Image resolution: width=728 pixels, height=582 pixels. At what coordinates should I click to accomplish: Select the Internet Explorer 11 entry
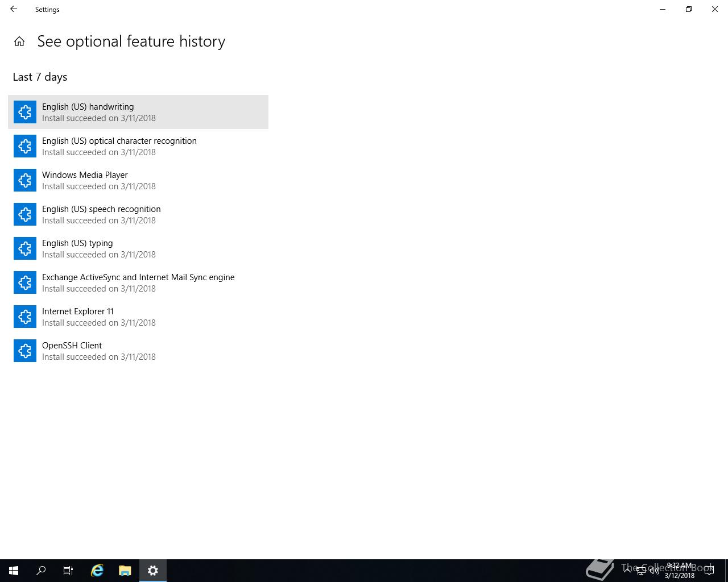pyautogui.click(x=138, y=317)
